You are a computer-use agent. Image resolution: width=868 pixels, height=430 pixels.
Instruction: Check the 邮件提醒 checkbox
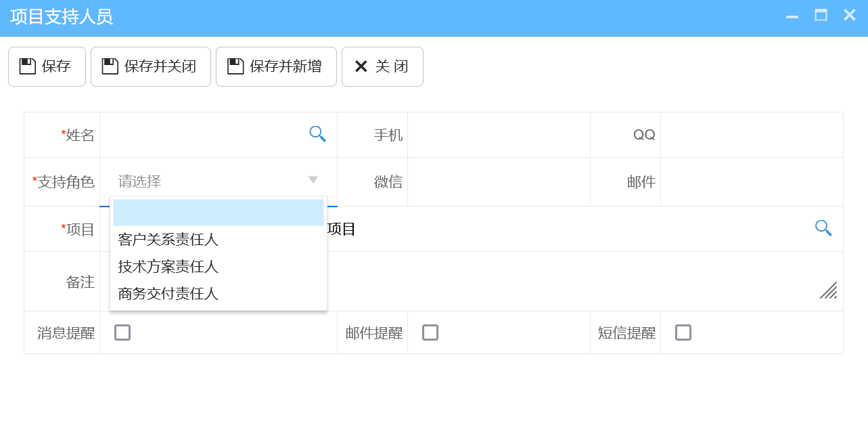(x=430, y=332)
